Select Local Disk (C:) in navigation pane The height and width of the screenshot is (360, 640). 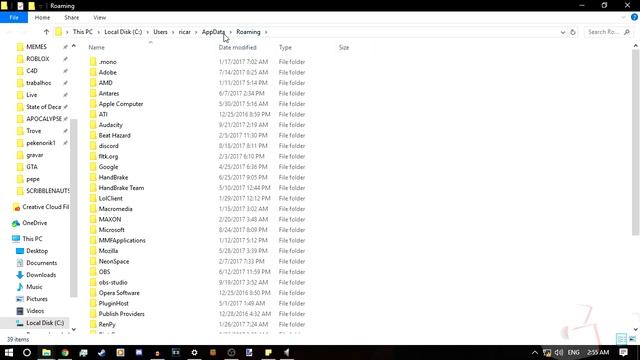tap(45, 323)
